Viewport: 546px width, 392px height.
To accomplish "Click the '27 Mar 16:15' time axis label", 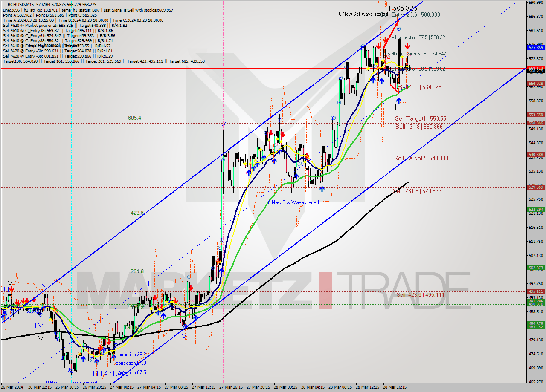I will [x=231, y=387].
